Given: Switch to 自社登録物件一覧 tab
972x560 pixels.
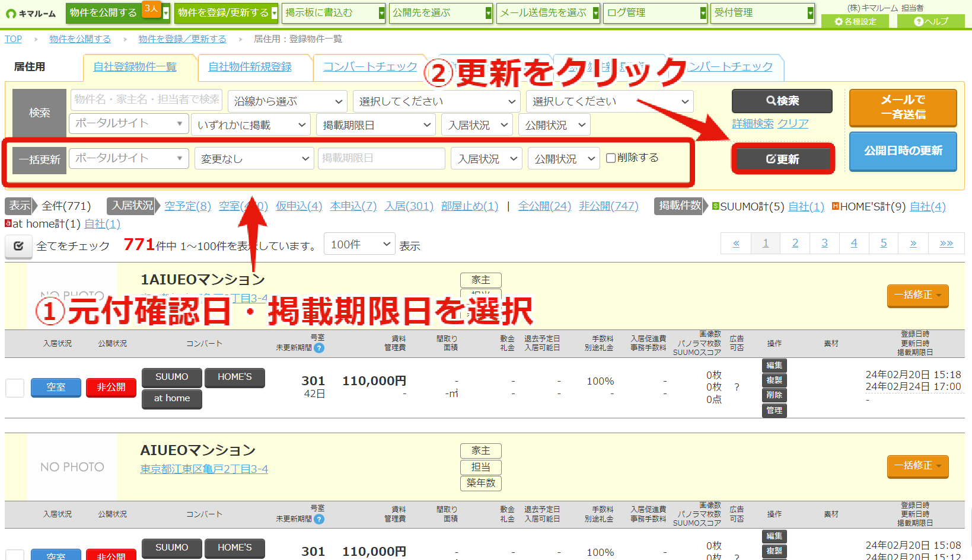Looking at the screenshot, I should (135, 67).
